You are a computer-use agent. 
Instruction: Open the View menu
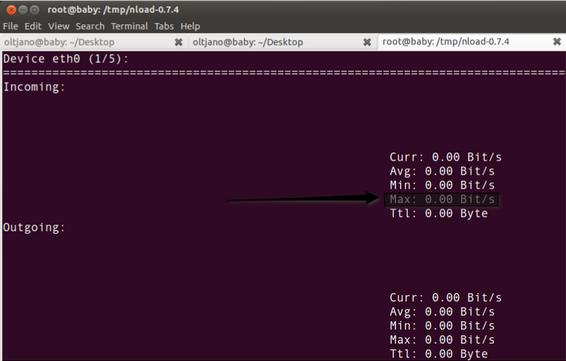(58, 26)
